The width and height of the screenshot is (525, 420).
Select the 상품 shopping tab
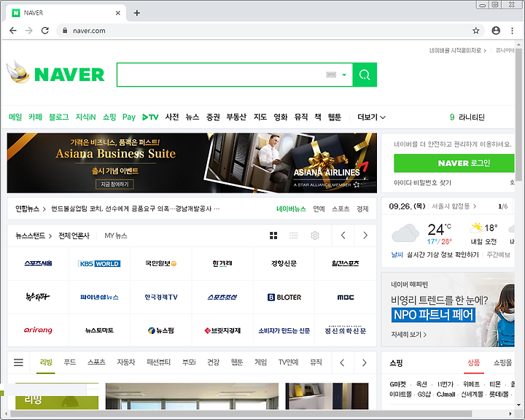[x=474, y=362]
